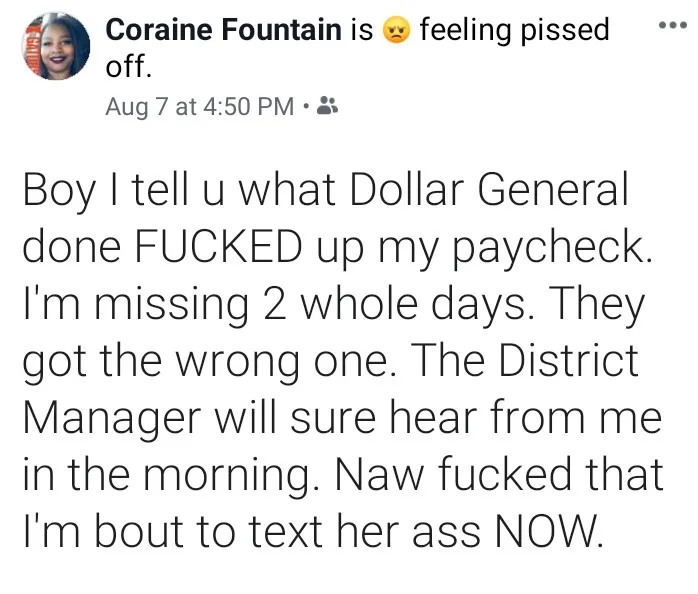Click the word "is" after the poster's name

tap(362, 31)
